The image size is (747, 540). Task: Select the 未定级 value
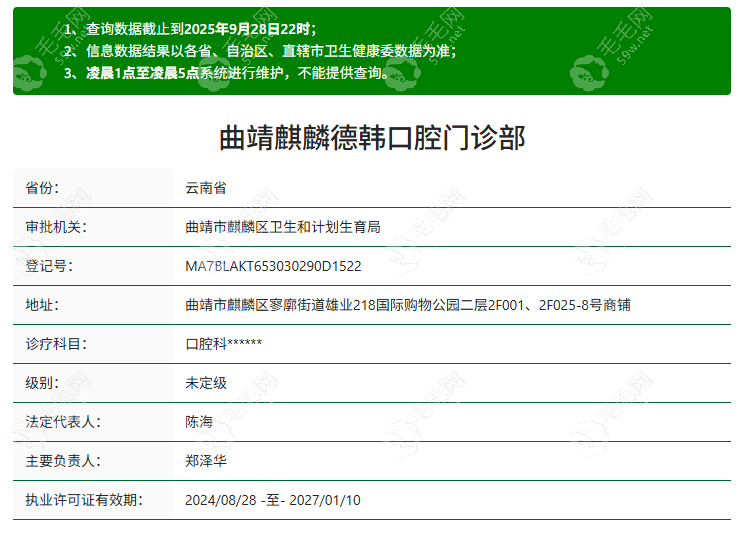tap(206, 383)
